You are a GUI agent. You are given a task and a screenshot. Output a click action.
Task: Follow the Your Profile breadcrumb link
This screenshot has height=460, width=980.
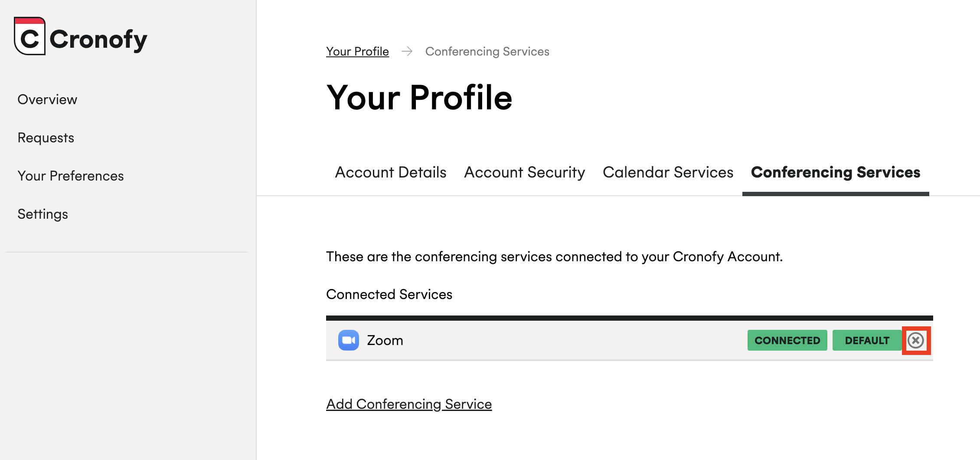point(357,52)
